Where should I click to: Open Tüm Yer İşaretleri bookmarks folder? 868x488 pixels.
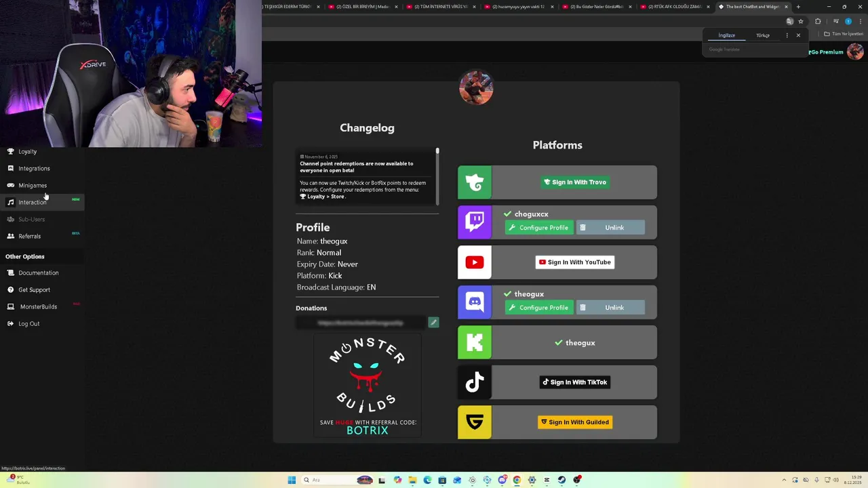[x=844, y=34]
